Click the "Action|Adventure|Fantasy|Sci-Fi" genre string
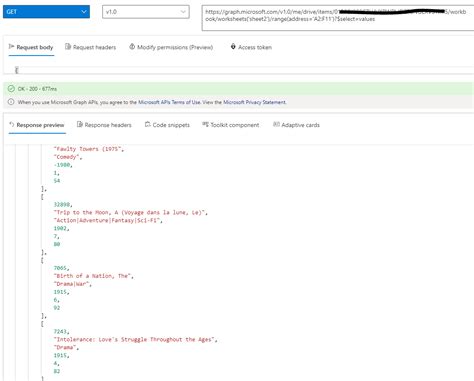 click(108, 221)
